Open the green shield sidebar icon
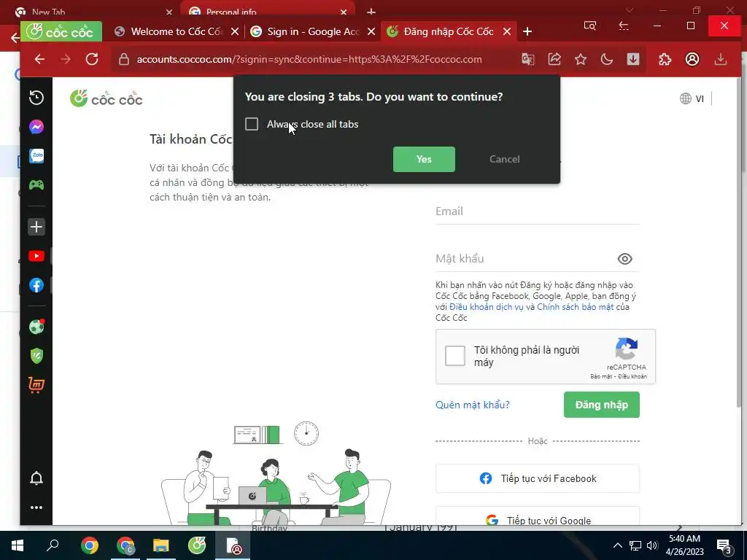Image resolution: width=747 pixels, height=560 pixels. (x=36, y=356)
